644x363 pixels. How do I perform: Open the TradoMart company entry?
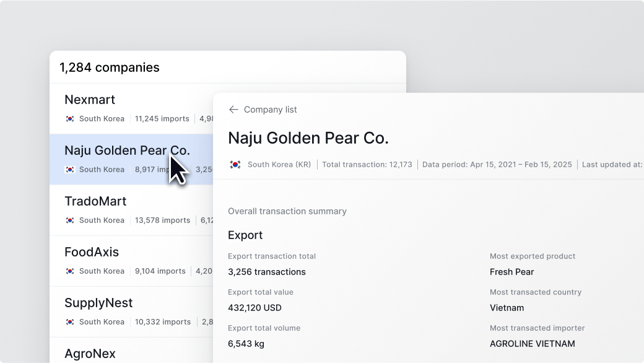[x=95, y=201]
